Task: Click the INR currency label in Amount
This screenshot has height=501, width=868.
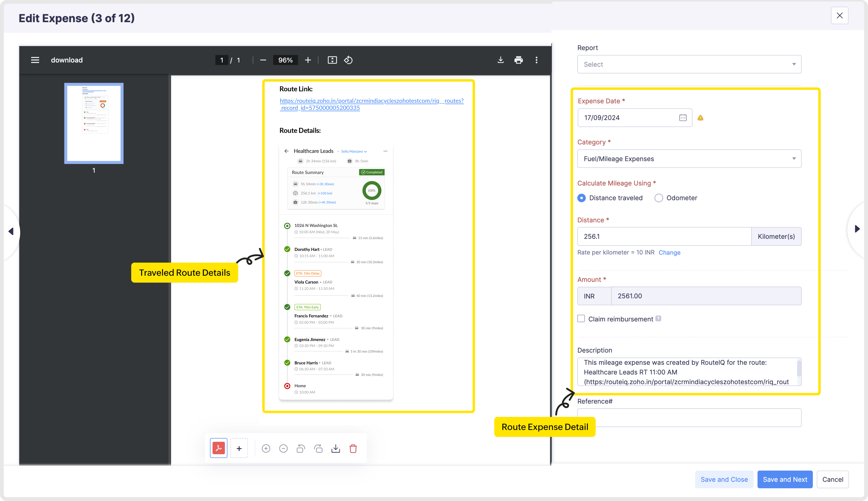Action: (x=594, y=296)
